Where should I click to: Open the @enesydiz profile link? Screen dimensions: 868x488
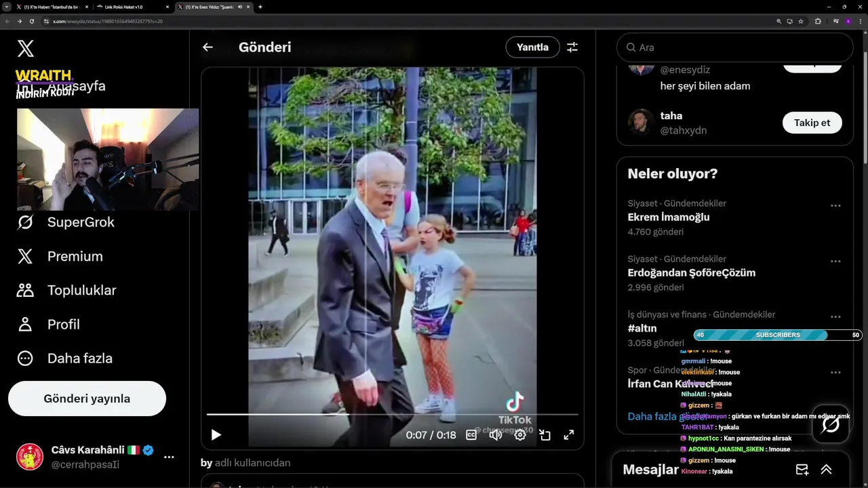tap(684, 70)
